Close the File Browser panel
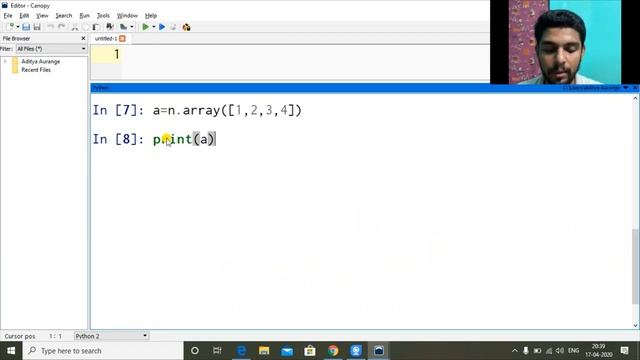This screenshot has height=360, width=640. (83, 38)
